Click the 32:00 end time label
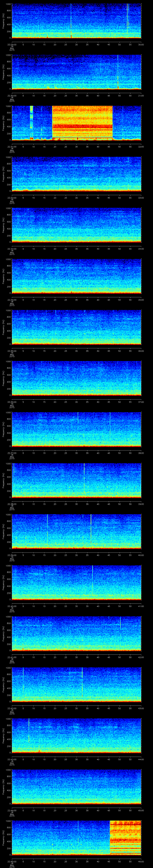Viewport: 153px width, 868px height. (x=141, y=147)
